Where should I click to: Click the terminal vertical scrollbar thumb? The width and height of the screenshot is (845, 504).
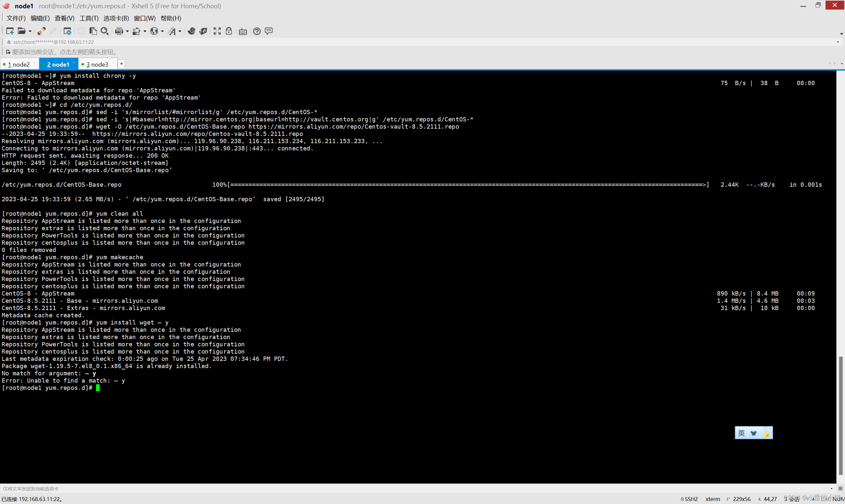[841, 416]
